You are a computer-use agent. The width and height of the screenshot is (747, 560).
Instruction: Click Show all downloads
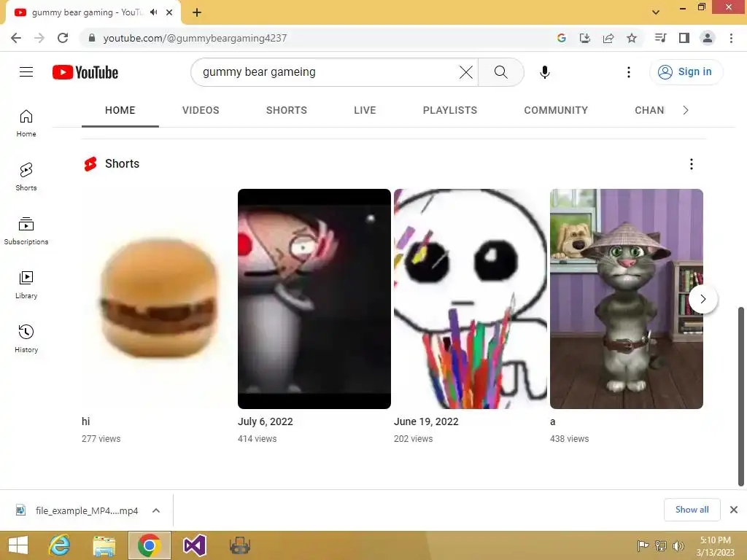pos(692,510)
